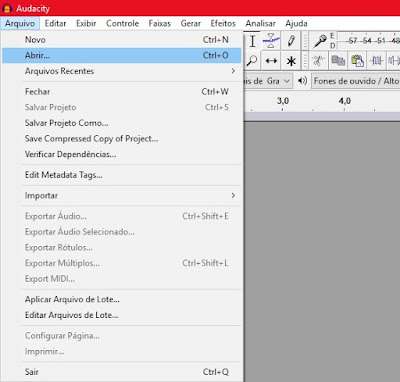The image size is (400, 382).
Task: Open the Editar menu
Action: point(55,23)
